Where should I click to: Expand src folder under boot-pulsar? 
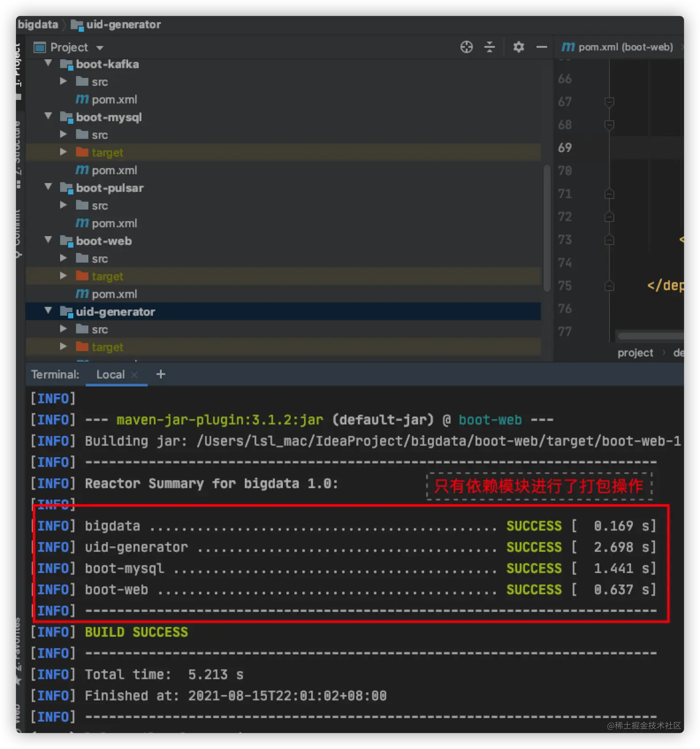(x=63, y=205)
